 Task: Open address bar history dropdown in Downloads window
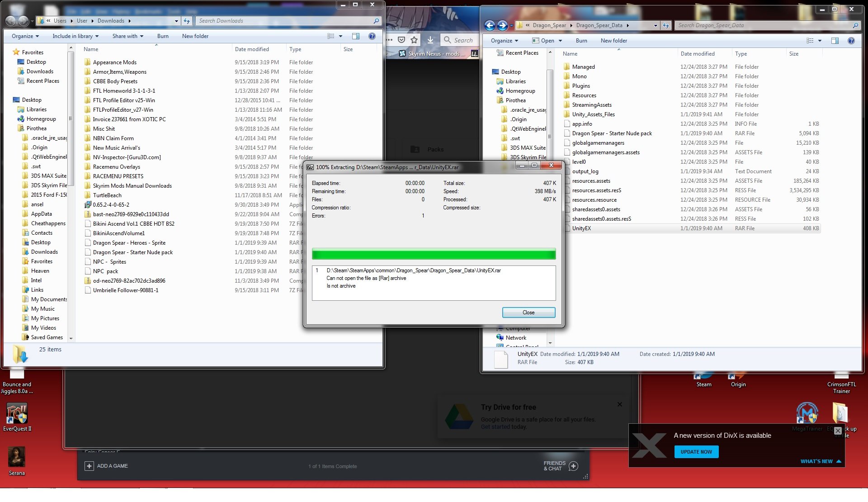pyautogui.click(x=176, y=21)
